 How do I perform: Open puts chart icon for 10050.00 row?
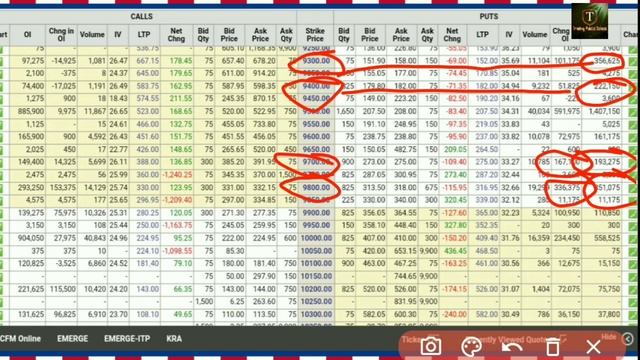tap(633, 251)
